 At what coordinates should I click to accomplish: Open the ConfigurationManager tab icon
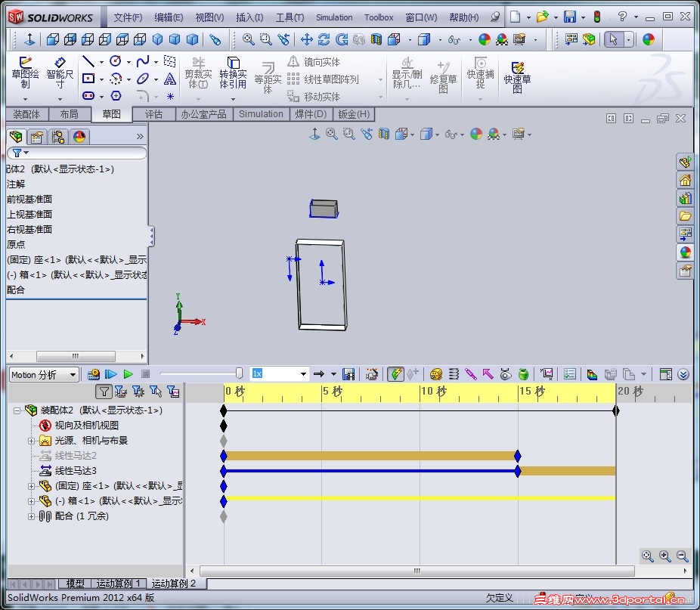[x=58, y=137]
